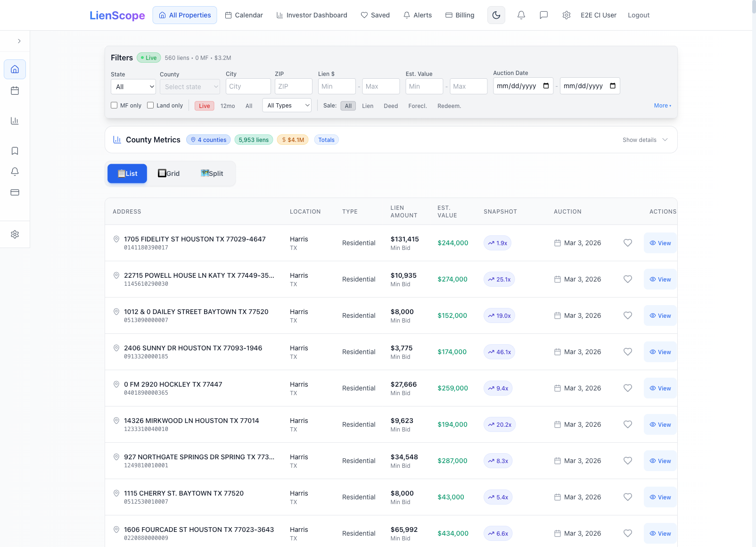Save 1705 Fidelity St with heart icon
This screenshot has width=756, height=547.
(x=628, y=243)
